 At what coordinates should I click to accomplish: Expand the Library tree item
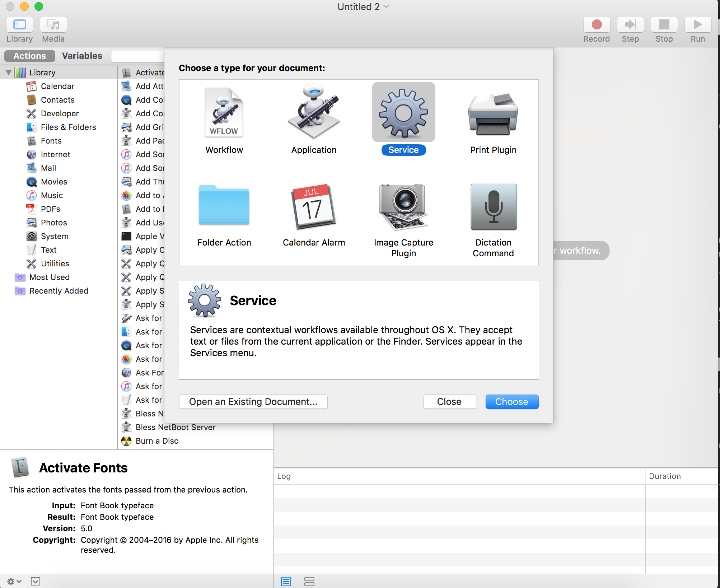pyautogui.click(x=8, y=72)
